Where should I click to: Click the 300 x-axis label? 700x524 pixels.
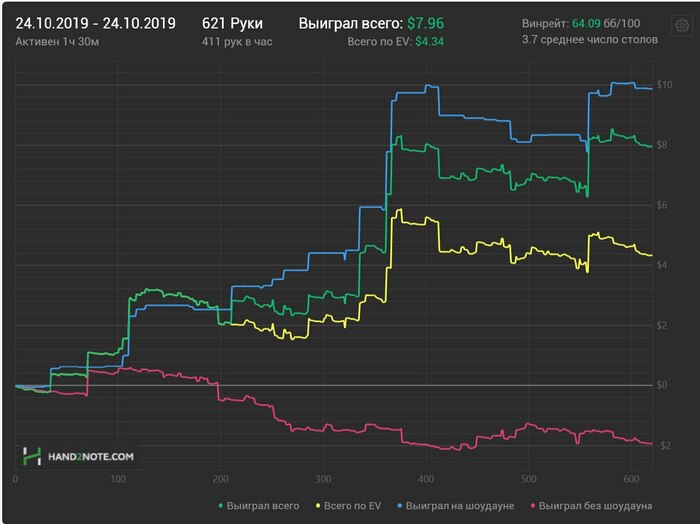tap(323, 479)
